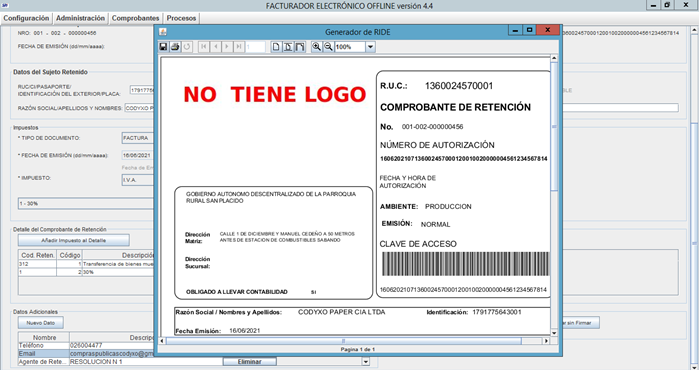The image size is (699, 370).
Task: Open the Administración menu
Action: (80, 18)
